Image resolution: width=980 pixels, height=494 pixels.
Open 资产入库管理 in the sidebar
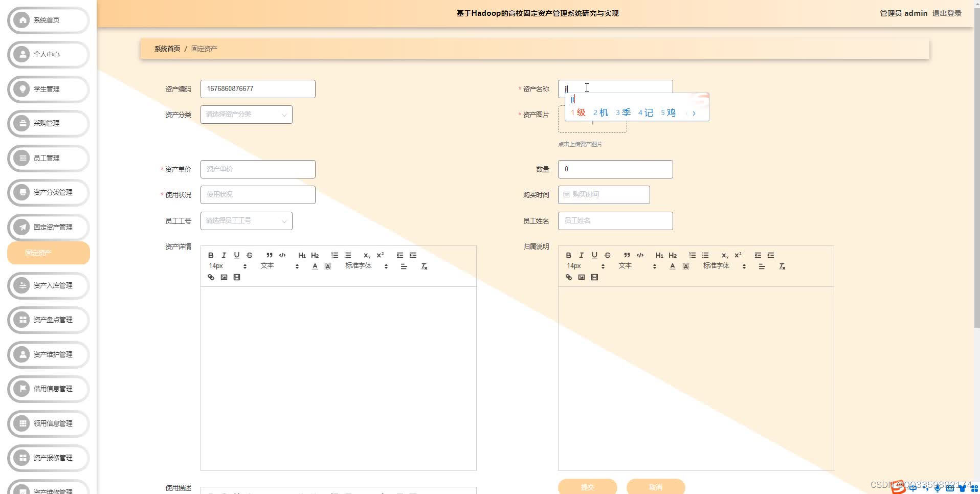click(49, 286)
